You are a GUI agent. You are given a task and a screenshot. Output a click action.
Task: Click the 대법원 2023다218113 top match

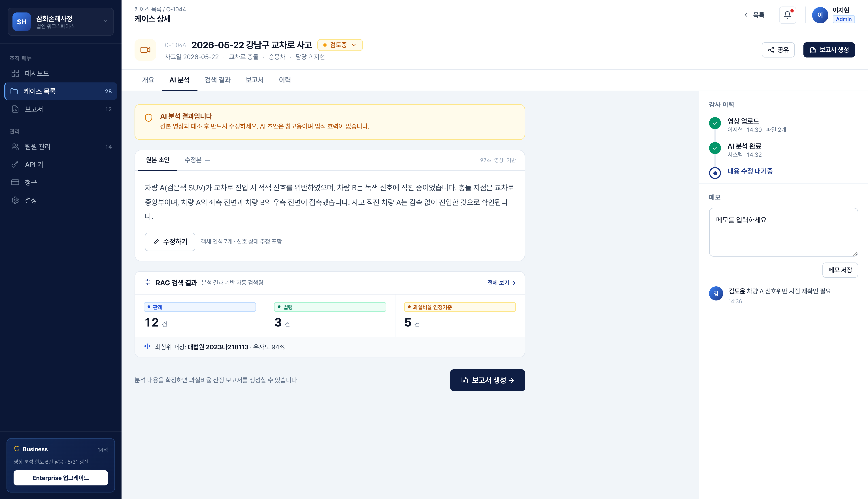click(218, 347)
